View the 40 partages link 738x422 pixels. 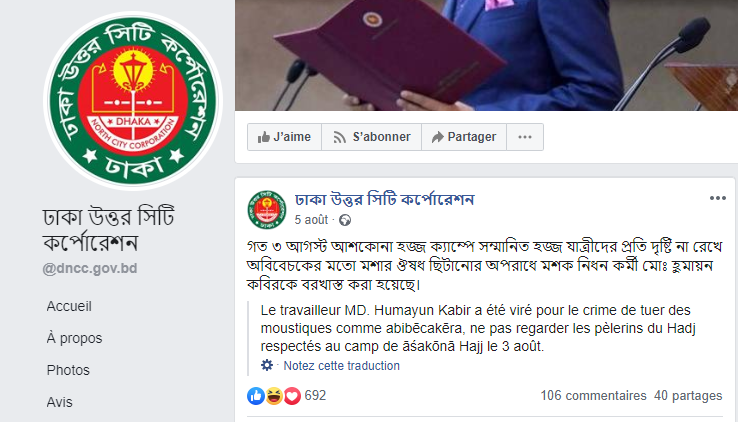coord(688,396)
